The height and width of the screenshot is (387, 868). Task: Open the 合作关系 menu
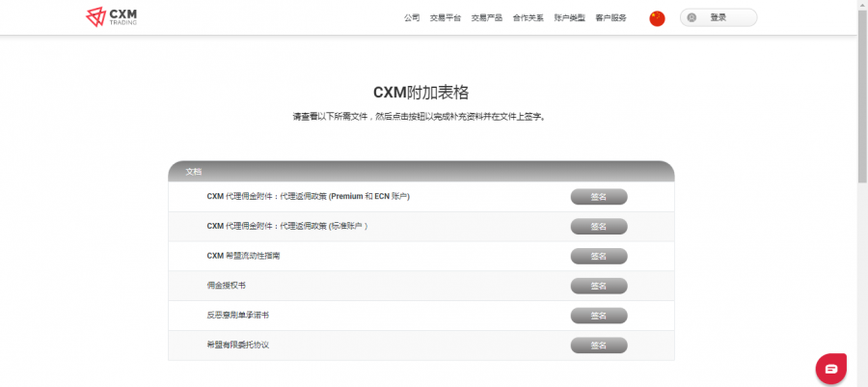click(529, 17)
